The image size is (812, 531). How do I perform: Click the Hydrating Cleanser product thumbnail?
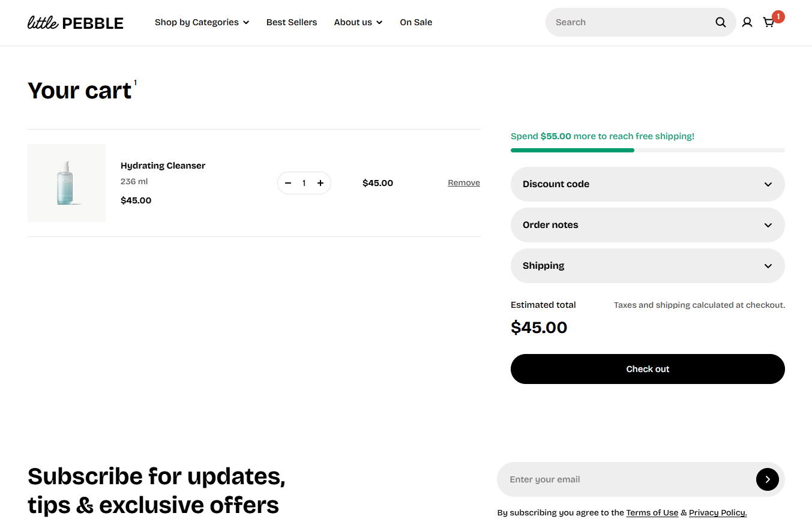click(67, 183)
